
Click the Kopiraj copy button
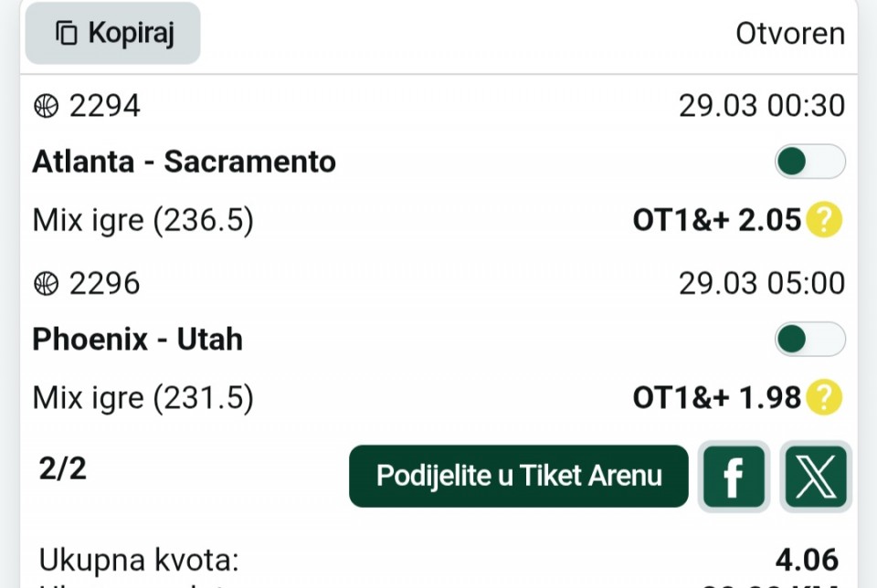click(x=113, y=34)
